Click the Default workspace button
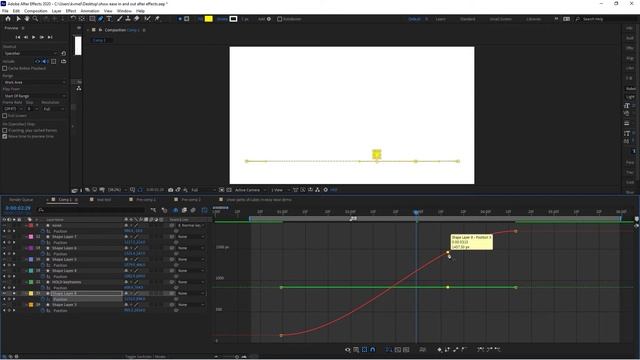640x360 pixels. coord(414,19)
